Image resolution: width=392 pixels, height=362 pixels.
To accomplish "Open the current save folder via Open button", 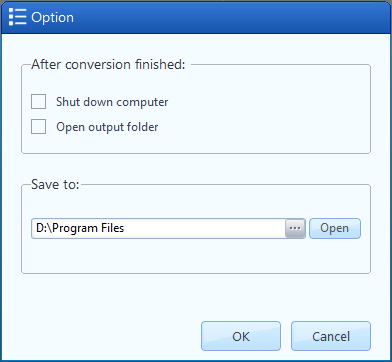I will click(335, 228).
